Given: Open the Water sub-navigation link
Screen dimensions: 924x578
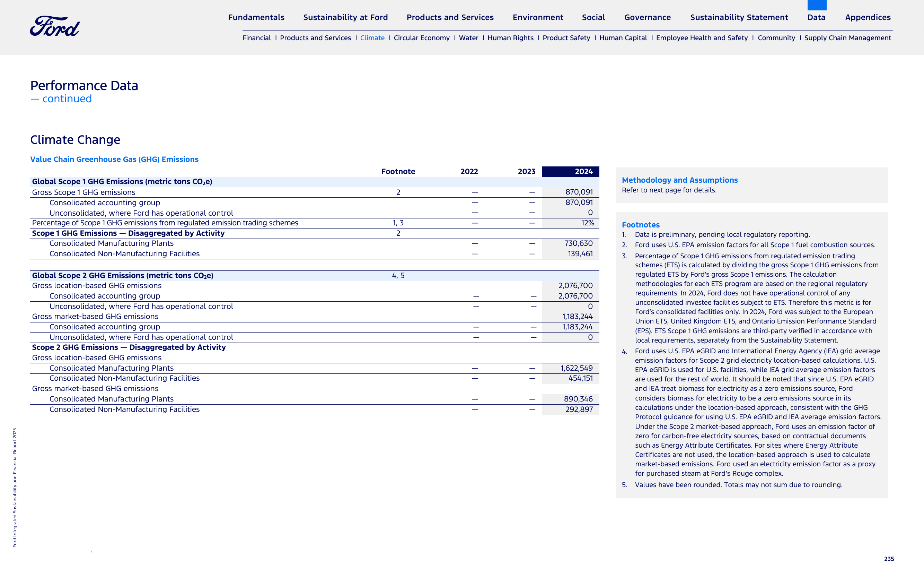Looking at the screenshot, I should pos(469,38).
